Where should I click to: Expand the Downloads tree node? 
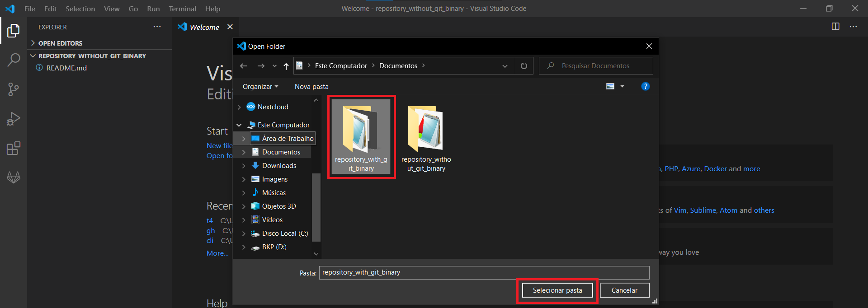coord(244,166)
